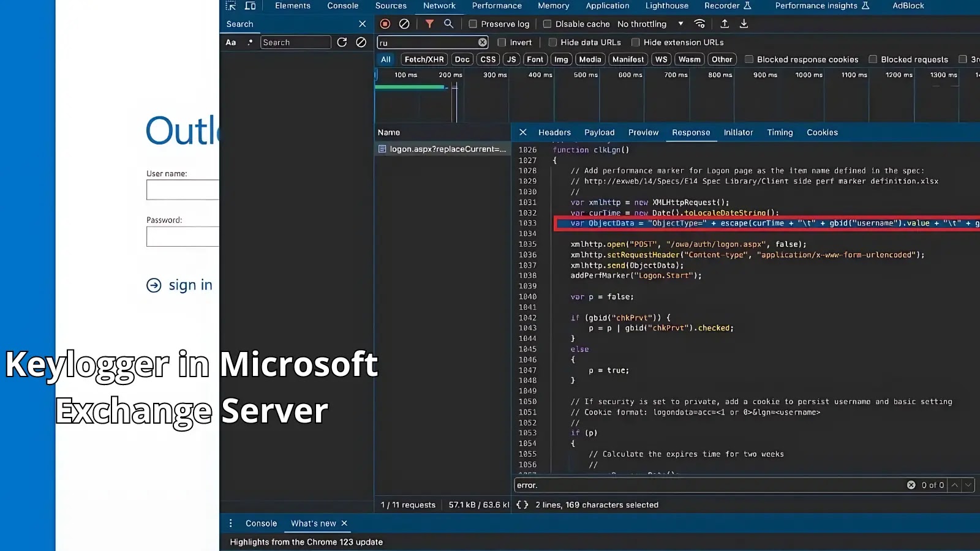This screenshot has width=980, height=551.
Task: Click the Outlook Password field
Action: [183, 236]
